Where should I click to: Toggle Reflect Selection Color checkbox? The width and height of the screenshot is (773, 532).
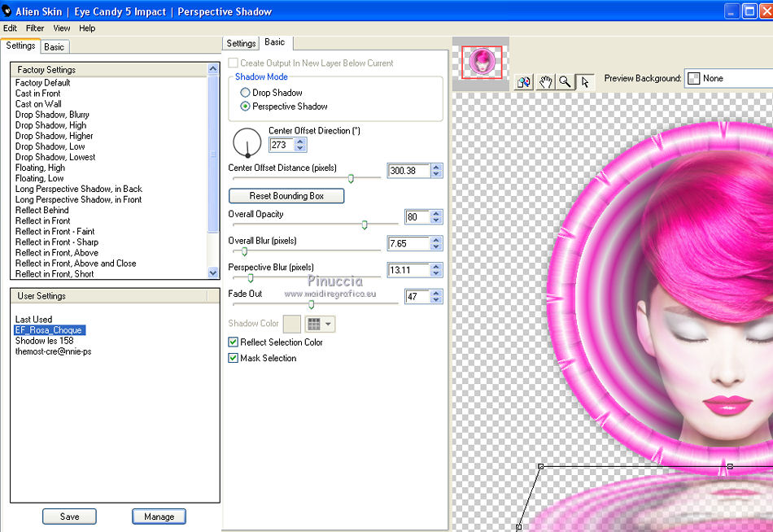point(234,342)
